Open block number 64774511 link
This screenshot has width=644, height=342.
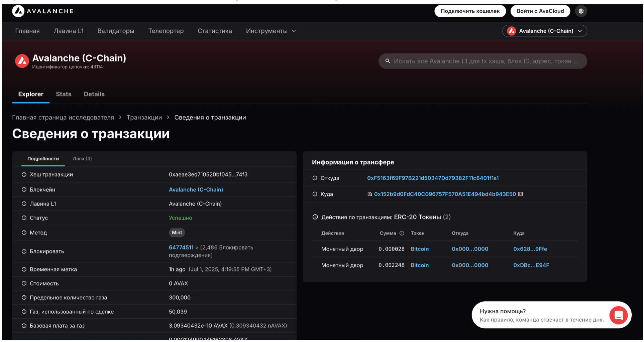pyautogui.click(x=181, y=247)
